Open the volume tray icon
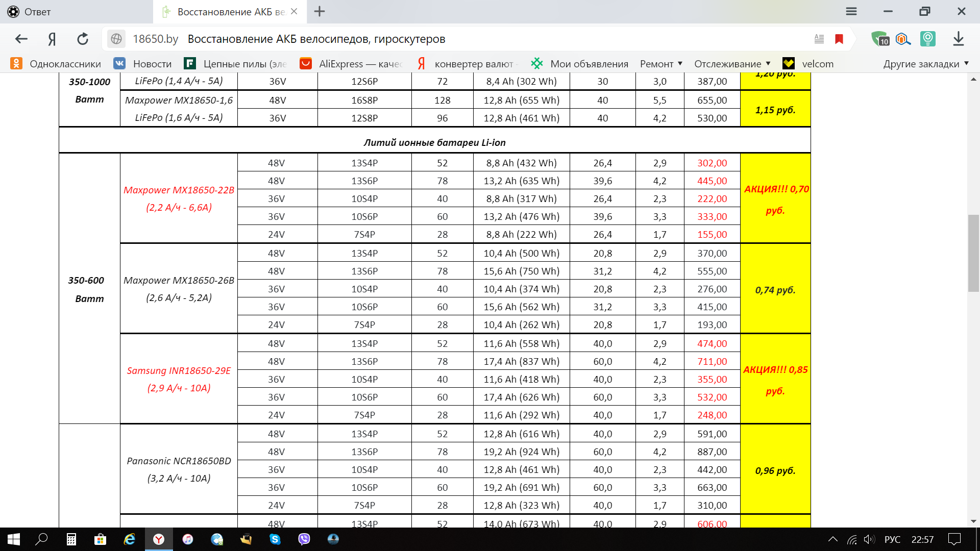The width and height of the screenshot is (980, 551). [869, 539]
